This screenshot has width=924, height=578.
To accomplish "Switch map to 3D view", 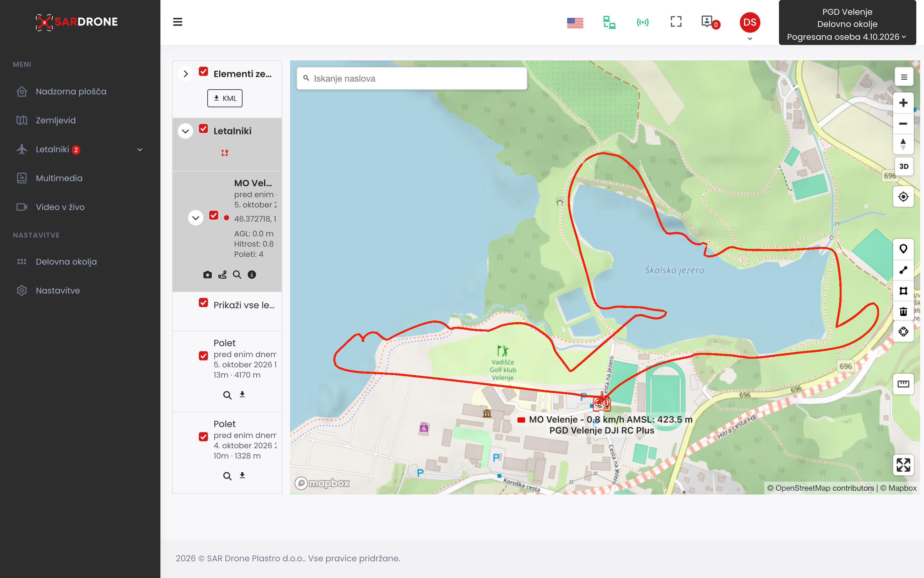I will coord(904,166).
